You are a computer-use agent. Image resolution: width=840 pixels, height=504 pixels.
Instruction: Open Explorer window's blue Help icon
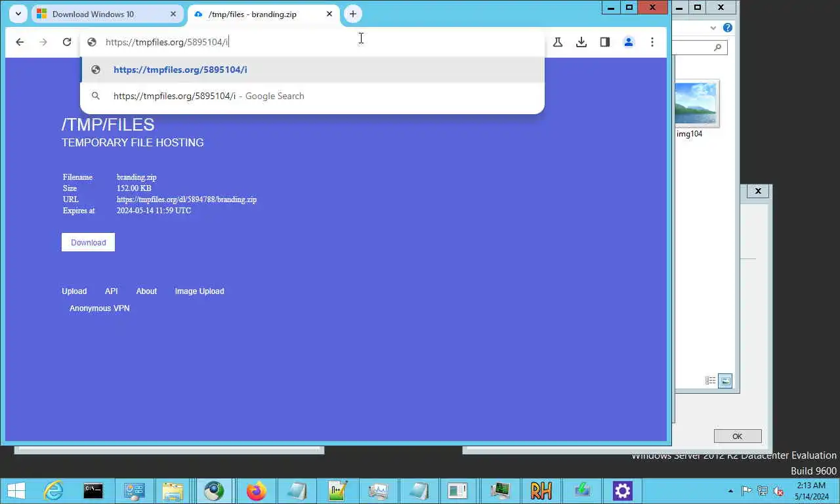point(727,28)
